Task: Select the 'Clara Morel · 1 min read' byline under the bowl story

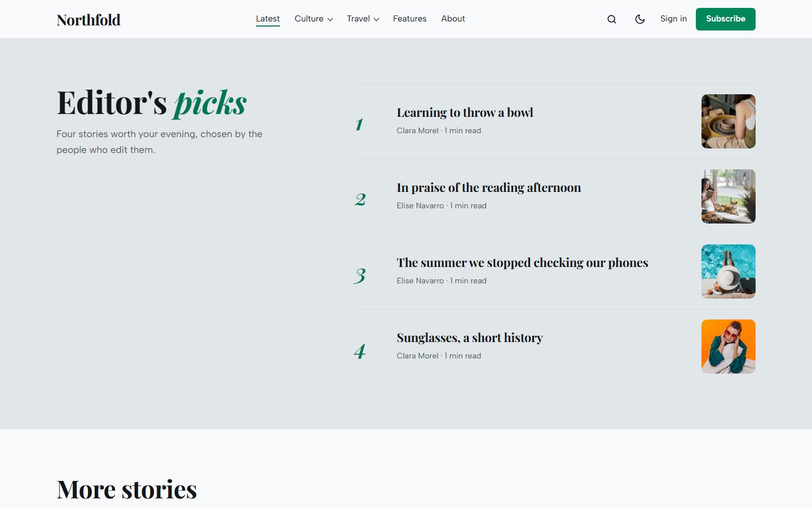Action: [439, 130]
